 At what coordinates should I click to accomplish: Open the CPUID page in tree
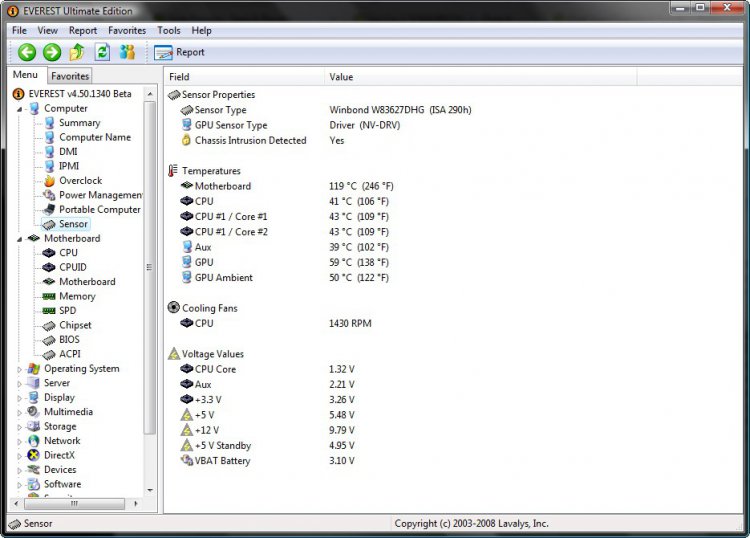click(73, 267)
